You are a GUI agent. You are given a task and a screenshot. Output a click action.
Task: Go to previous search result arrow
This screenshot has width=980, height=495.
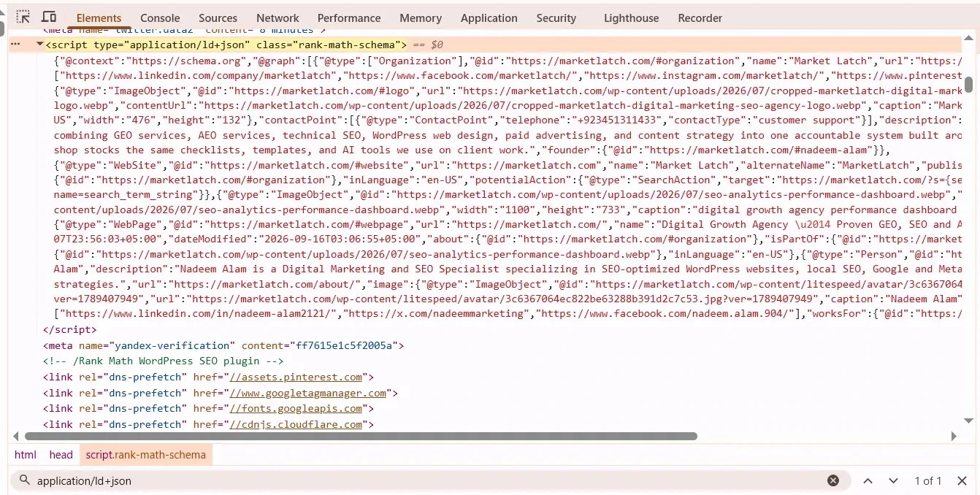(868, 480)
